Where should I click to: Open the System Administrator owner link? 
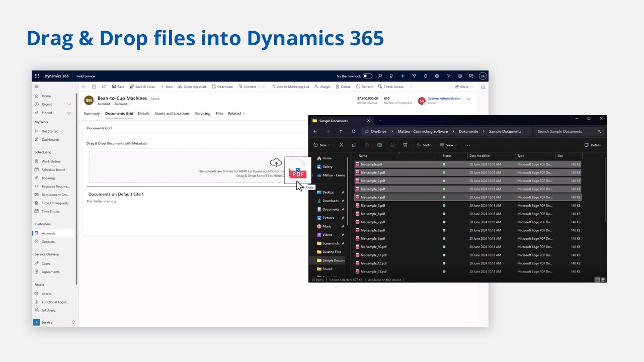coord(444,99)
